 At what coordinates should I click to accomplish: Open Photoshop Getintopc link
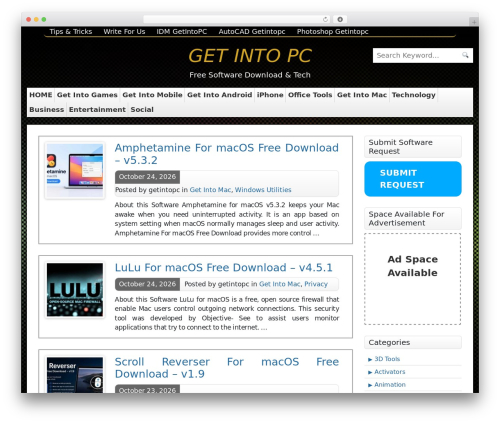coord(332,31)
